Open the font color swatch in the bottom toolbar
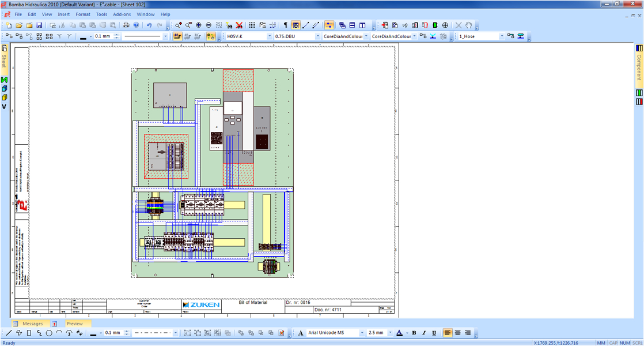Screen dimensions: 644x346 (399, 333)
